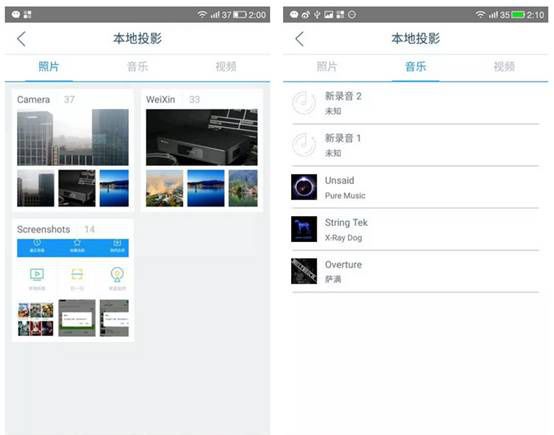
Task: Tap the Wi-Fi icon in right status bar
Action: (480, 14)
